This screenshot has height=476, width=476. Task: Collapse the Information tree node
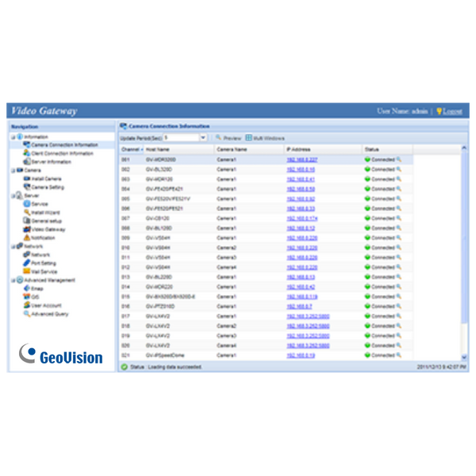tap(13, 137)
